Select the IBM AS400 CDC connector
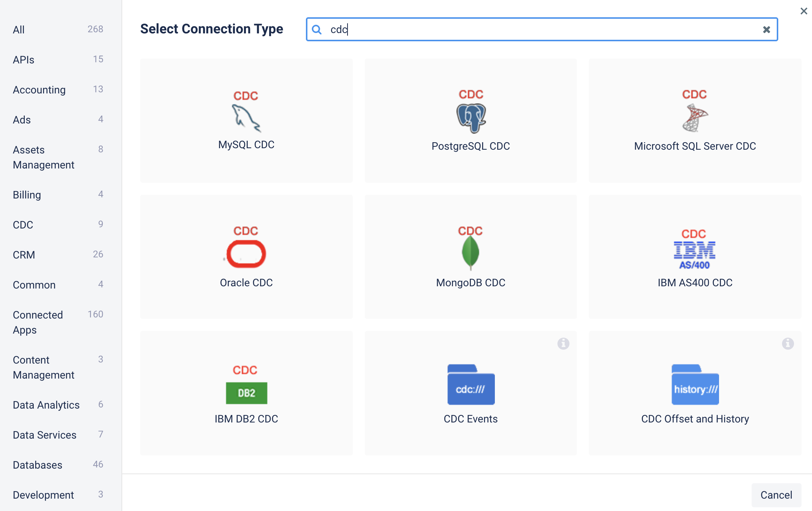Viewport: 812px width, 511px height. tap(695, 257)
